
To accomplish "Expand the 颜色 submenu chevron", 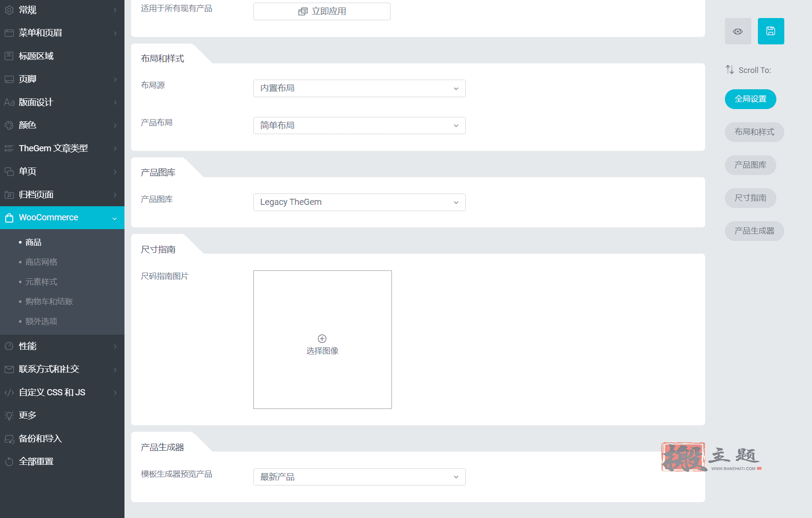I will click(115, 126).
